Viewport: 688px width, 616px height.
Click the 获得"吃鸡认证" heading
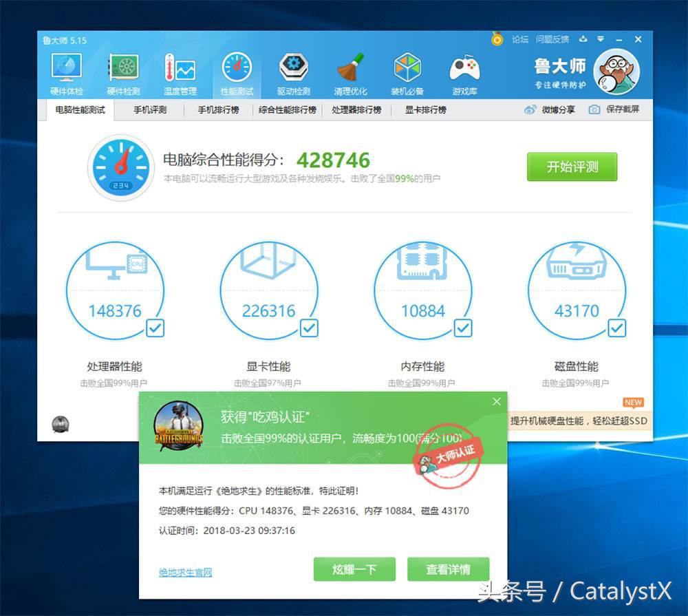click(265, 416)
